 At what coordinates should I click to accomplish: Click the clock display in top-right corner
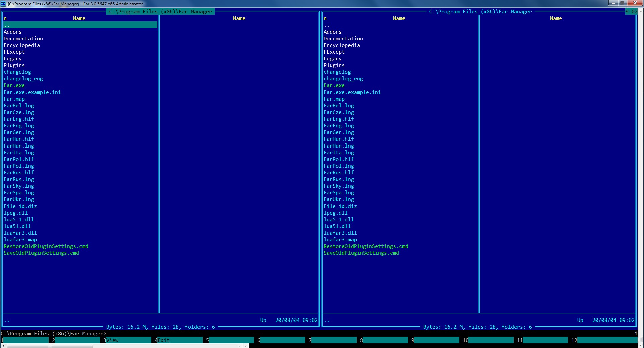tap(631, 12)
